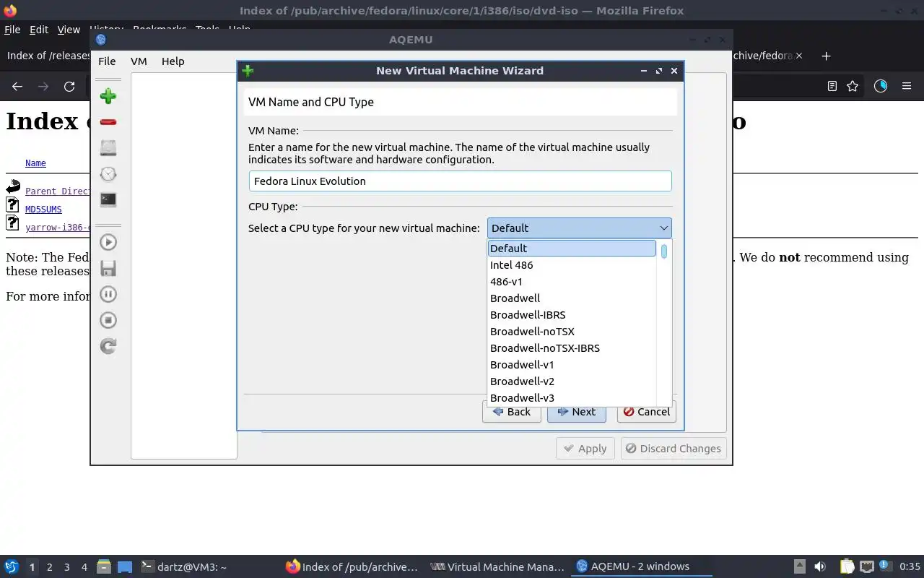The height and width of the screenshot is (578, 924).
Task: Open AQEMU VM menu
Action: tap(139, 61)
